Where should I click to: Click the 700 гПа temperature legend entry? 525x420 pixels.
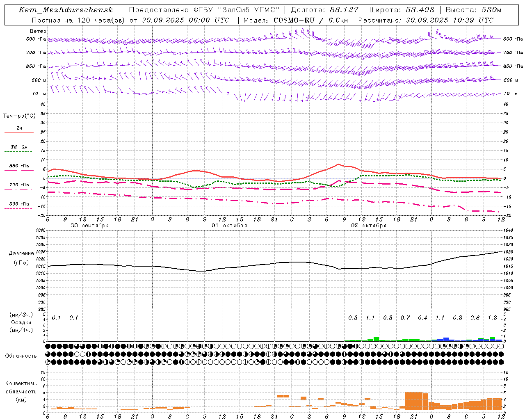[x=19, y=185]
